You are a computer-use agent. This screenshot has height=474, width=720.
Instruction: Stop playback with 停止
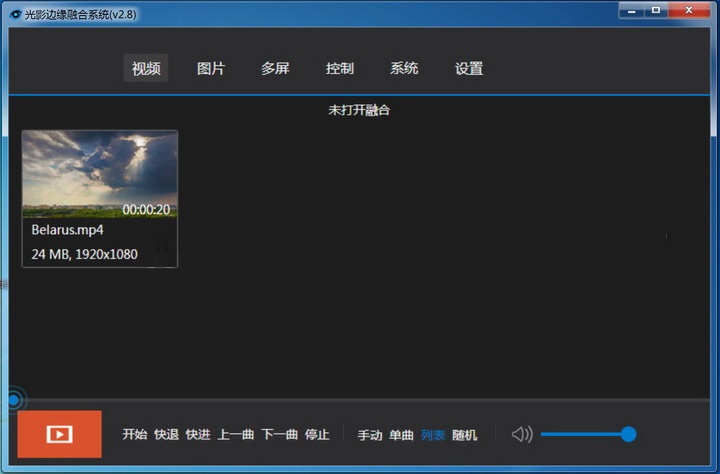pyautogui.click(x=317, y=434)
